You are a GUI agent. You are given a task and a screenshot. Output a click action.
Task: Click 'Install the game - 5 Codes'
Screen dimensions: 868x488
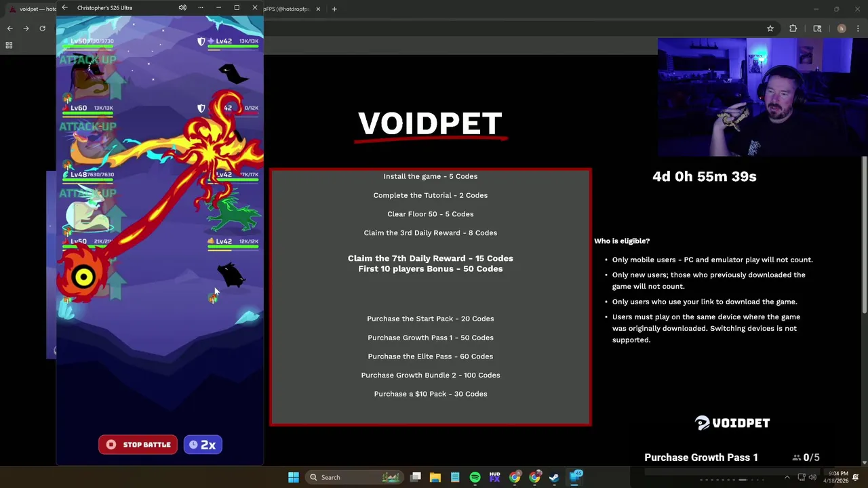[x=431, y=176]
